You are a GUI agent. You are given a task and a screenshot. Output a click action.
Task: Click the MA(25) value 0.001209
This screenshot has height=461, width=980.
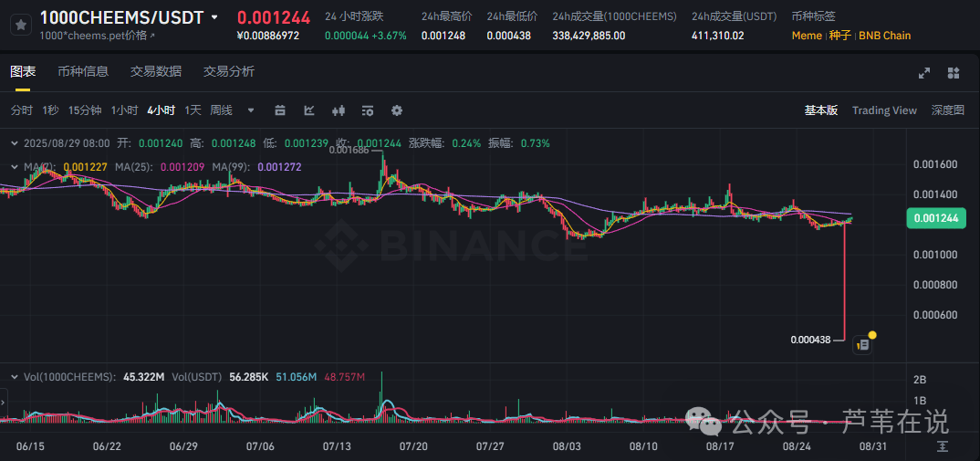(182, 167)
